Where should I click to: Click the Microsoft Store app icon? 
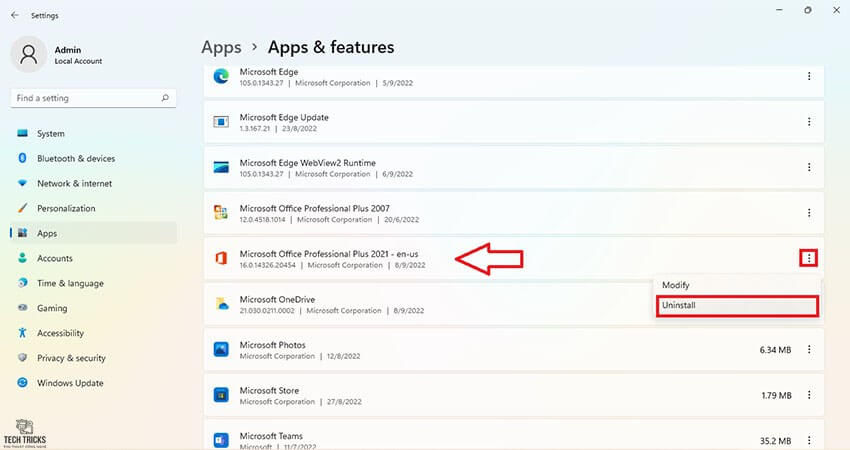(221, 395)
